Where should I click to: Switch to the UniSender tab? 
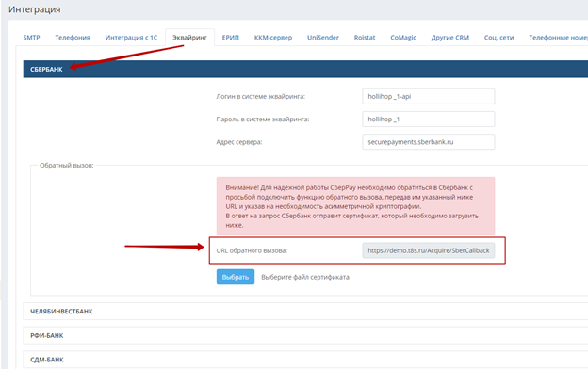(323, 38)
